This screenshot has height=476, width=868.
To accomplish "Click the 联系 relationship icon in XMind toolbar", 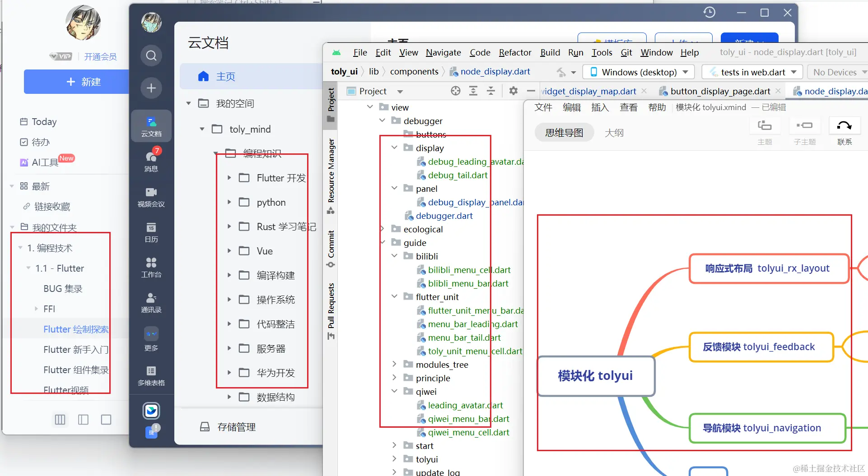I will tap(845, 125).
